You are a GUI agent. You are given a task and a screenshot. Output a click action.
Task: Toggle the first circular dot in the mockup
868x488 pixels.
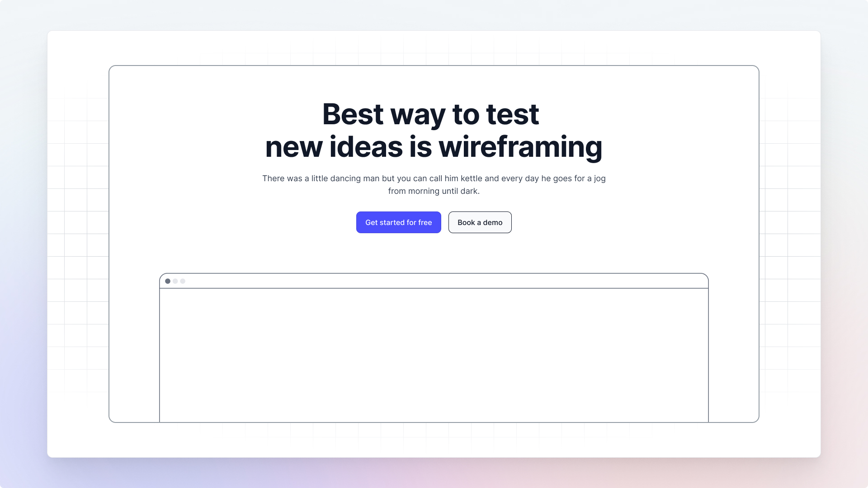[x=168, y=281]
